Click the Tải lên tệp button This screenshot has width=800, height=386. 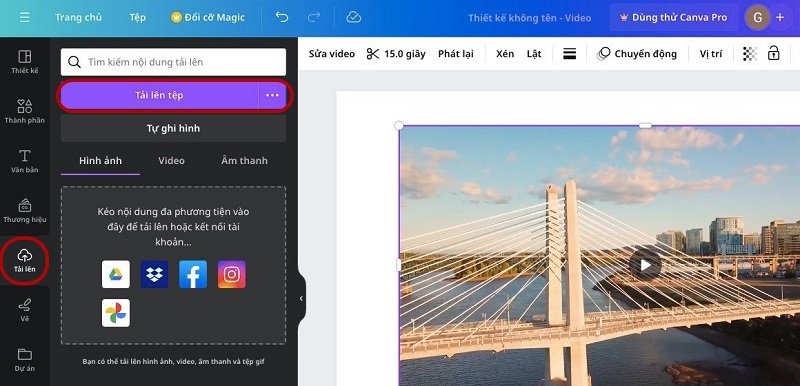[x=159, y=95]
